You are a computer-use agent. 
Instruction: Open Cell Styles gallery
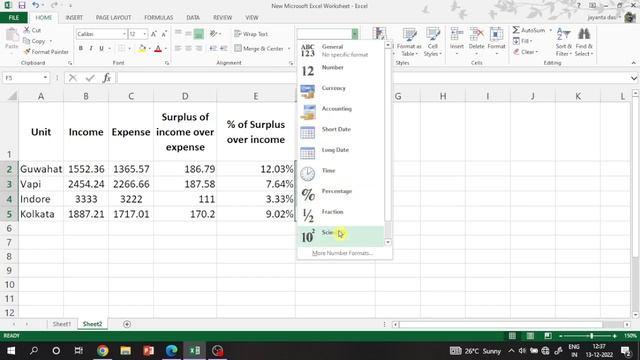coord(433,42)
